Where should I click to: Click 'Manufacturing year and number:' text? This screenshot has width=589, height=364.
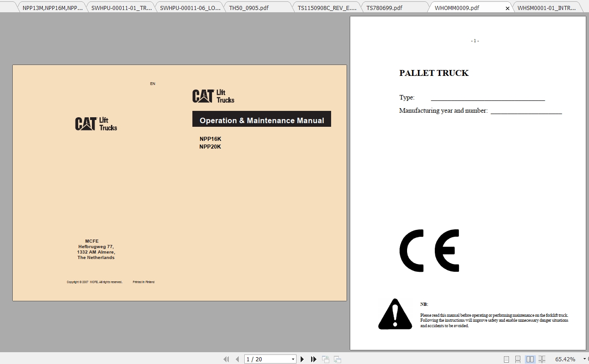pos(443,110)
